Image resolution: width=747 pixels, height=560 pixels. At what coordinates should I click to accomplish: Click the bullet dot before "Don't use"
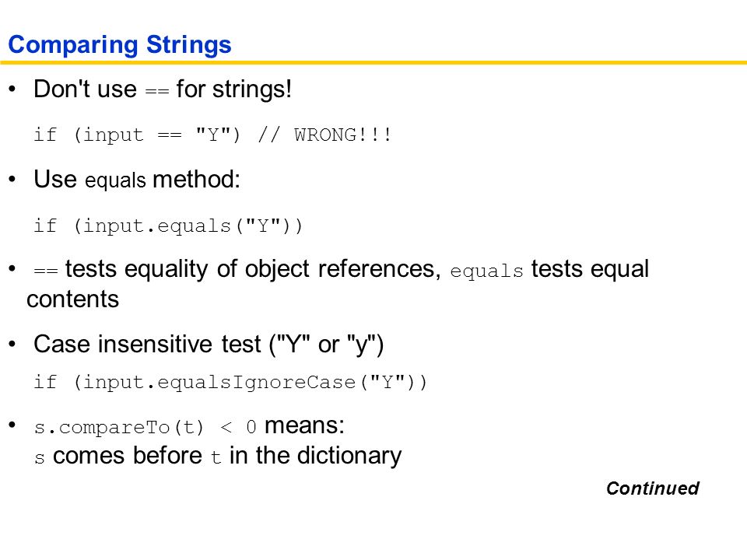12,89
